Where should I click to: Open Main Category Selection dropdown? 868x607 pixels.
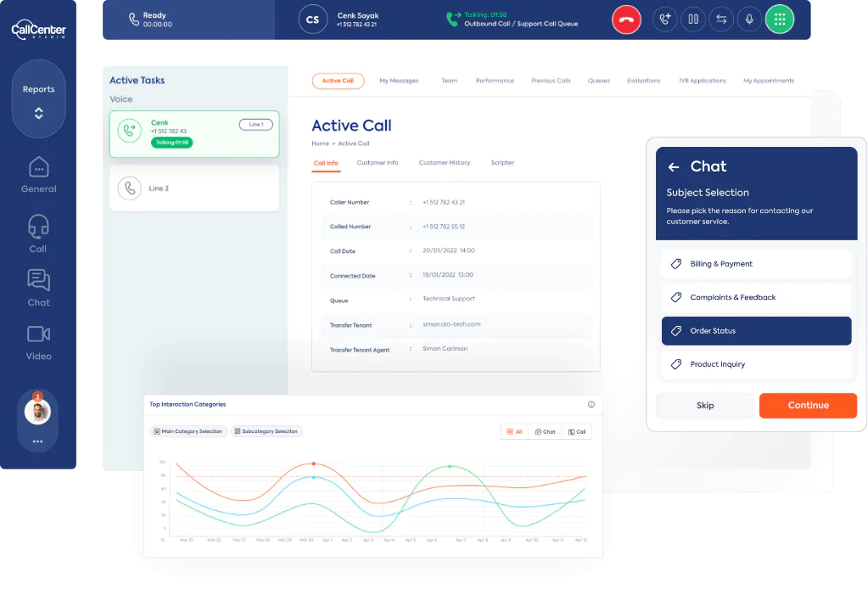[187, 431]
